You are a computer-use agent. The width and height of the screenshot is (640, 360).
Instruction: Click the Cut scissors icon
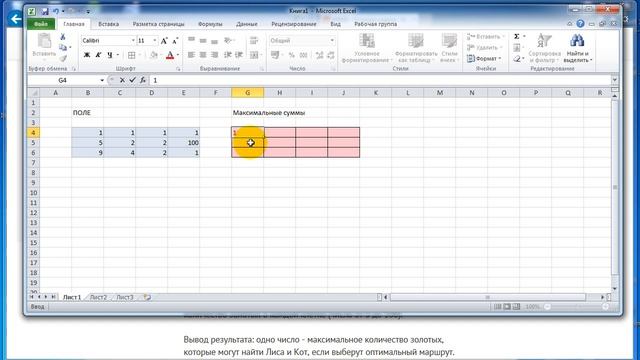click(63, 37)
